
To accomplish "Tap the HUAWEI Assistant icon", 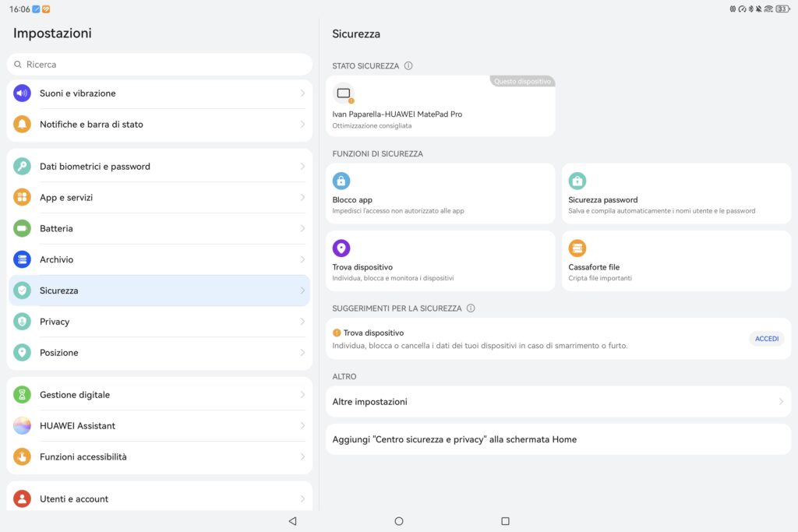I will point(23,426).
